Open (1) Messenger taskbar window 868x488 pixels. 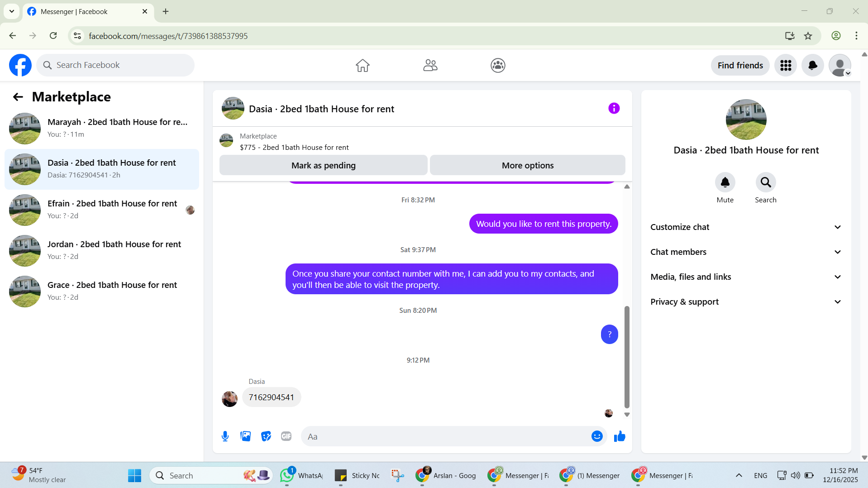(590, 475)
